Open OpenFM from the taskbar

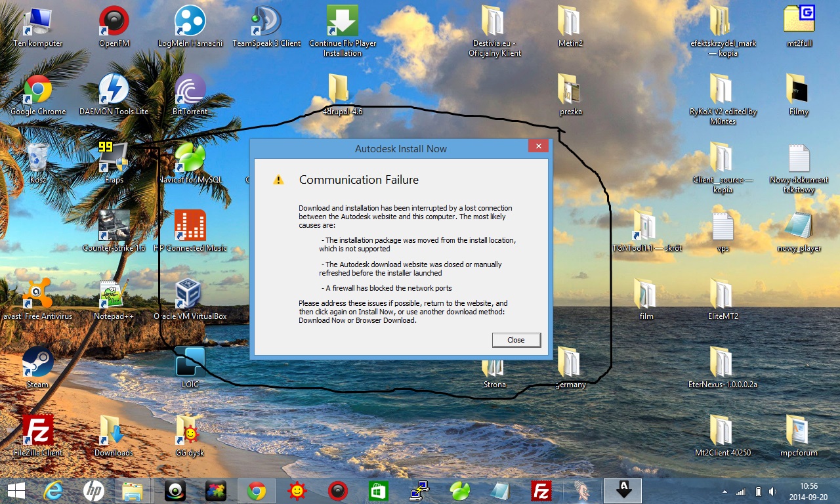337,490
